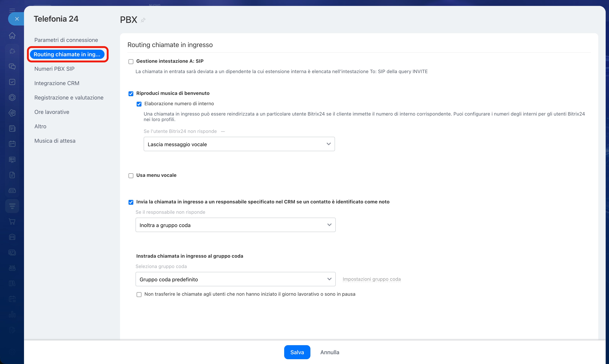
Task: Open the warehouse icon in sidebar
Action: click(x=12, y=237)
